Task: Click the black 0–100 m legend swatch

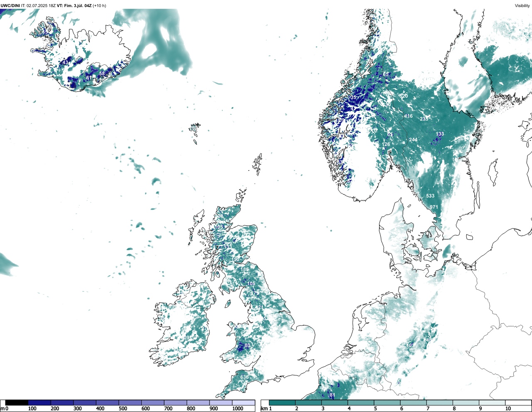Action: coord(17,402)
